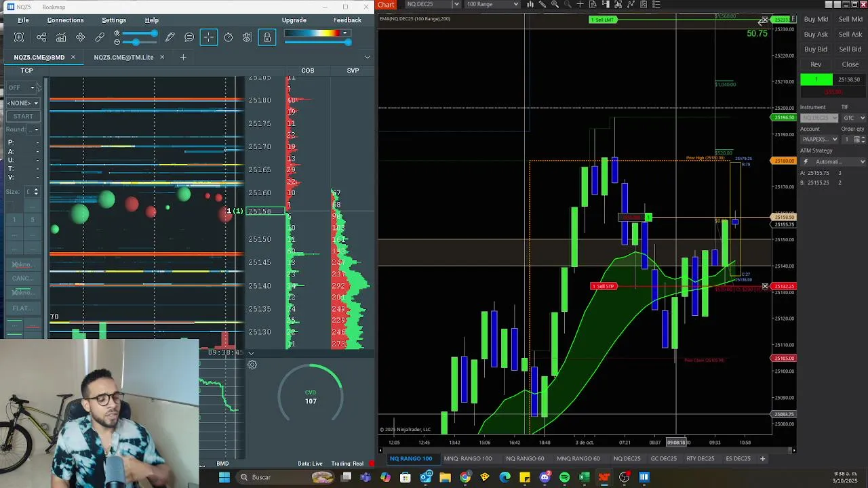This screenshot has height=488, width=868.
Task: Open the strategies icon in NinjaTrader toolbar
Action: click(x=631, y=4)
